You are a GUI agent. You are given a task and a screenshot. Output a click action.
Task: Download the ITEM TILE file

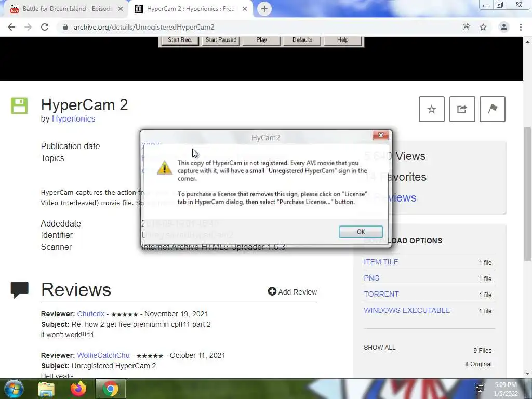[x=381, y=262]
